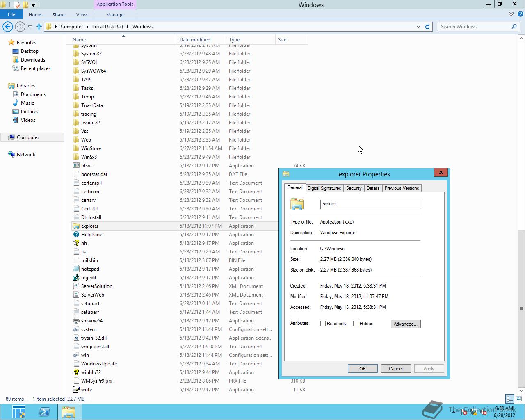Expand the Computer breadcrumb arrow

[x=87, y=27]
